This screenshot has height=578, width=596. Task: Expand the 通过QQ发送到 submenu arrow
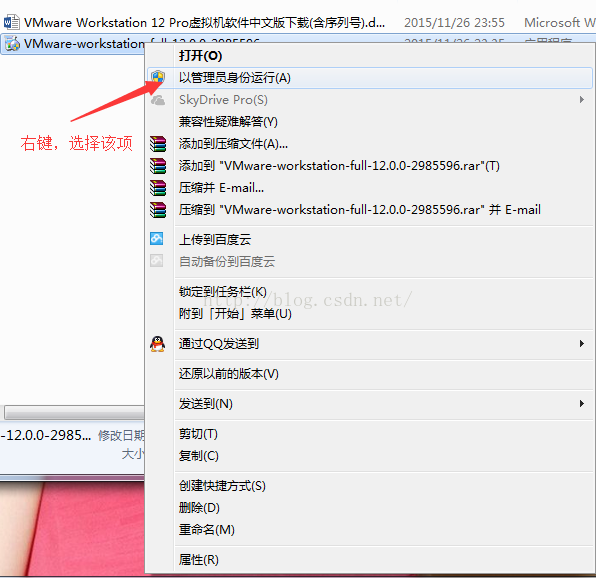(582, 344)
